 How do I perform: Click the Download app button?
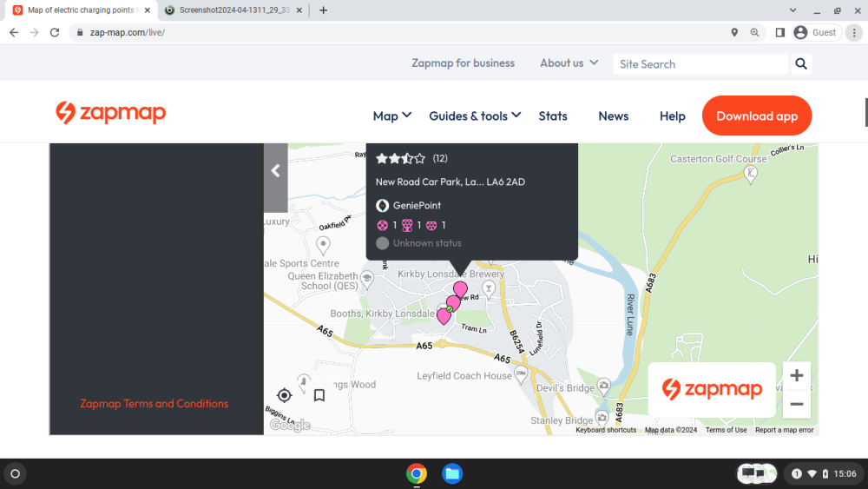pyautogui.click(x=757, y=116)
